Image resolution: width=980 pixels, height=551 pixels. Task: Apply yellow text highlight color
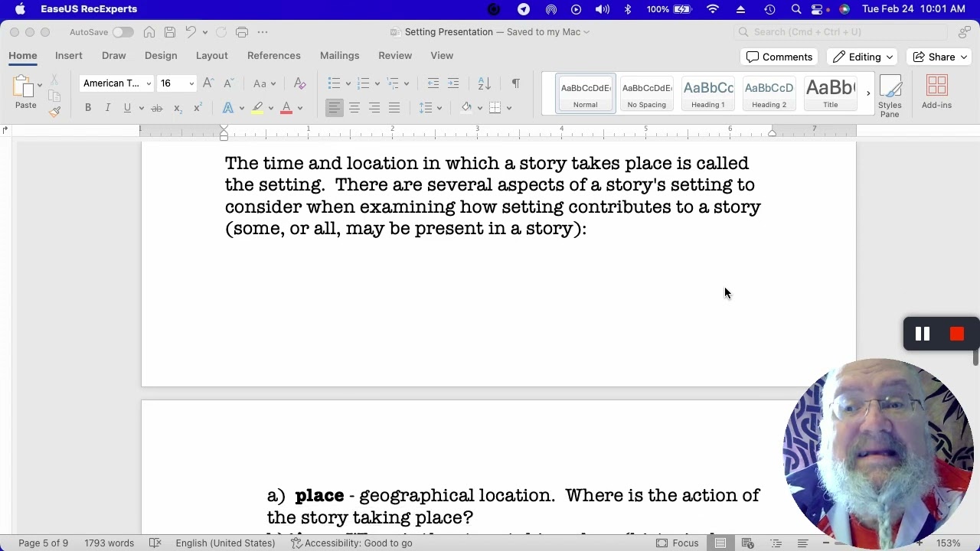(257, 108)
